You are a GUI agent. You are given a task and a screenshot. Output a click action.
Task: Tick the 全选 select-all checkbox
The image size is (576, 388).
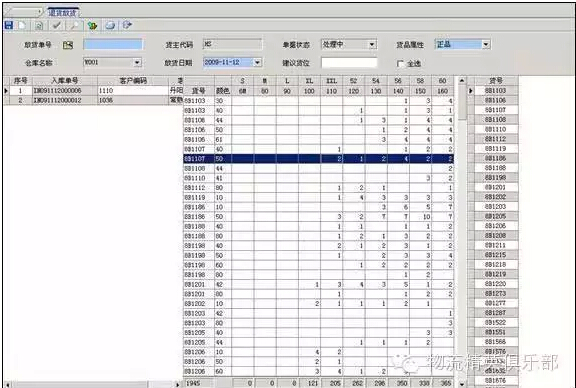point(400,64)
